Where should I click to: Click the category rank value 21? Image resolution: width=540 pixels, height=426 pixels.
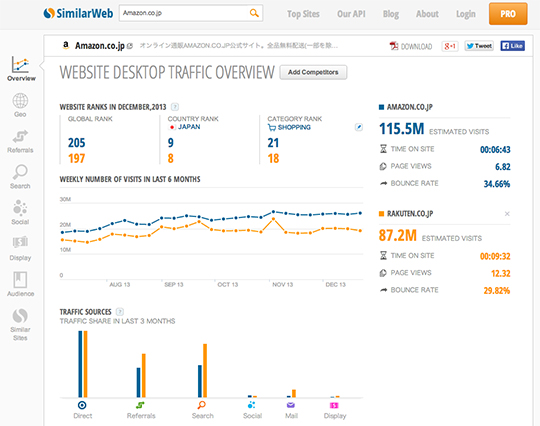[273, 143]
